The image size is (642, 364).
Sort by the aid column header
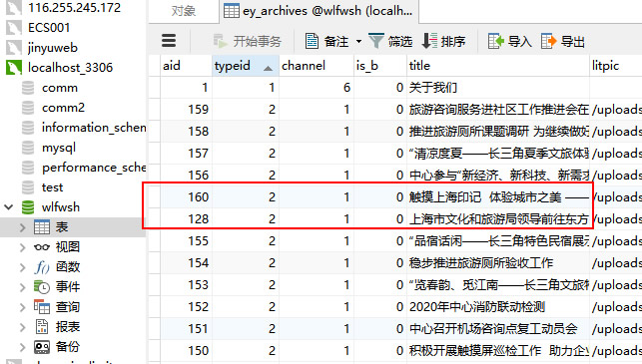(186, 66)
